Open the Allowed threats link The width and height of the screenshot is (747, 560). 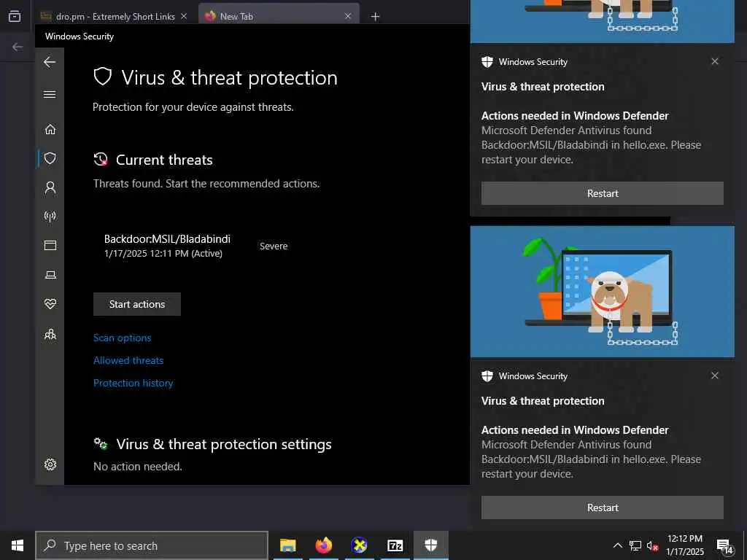tap(128, 360)
